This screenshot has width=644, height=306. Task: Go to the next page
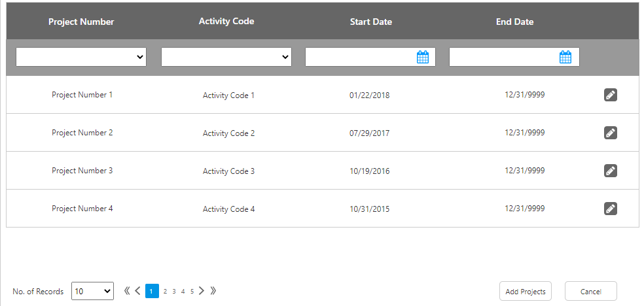click(x=202, y=291)
